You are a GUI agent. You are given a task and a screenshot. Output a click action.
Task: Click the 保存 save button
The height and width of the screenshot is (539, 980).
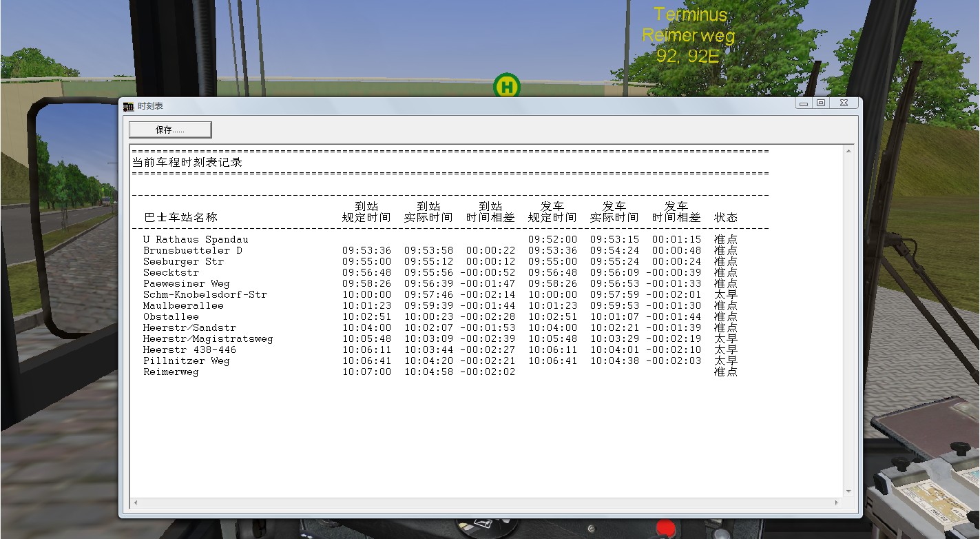pos(170,130)
